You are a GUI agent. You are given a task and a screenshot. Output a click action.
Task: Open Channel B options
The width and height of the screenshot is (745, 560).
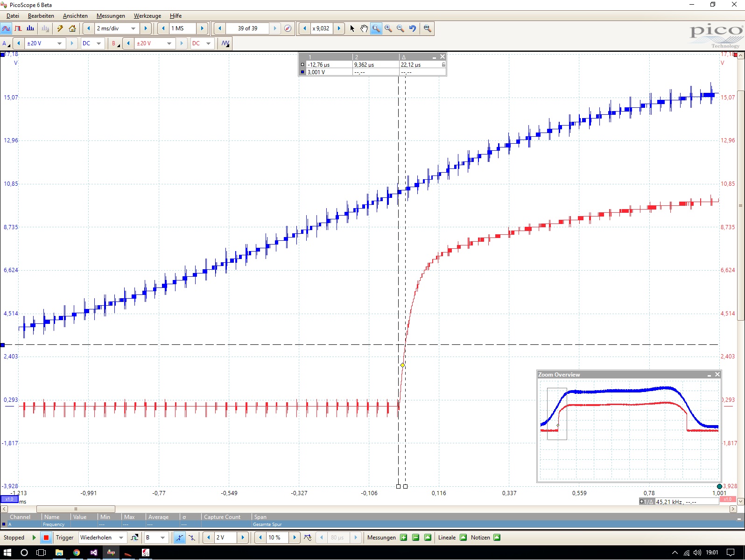(x=114, y=43)
